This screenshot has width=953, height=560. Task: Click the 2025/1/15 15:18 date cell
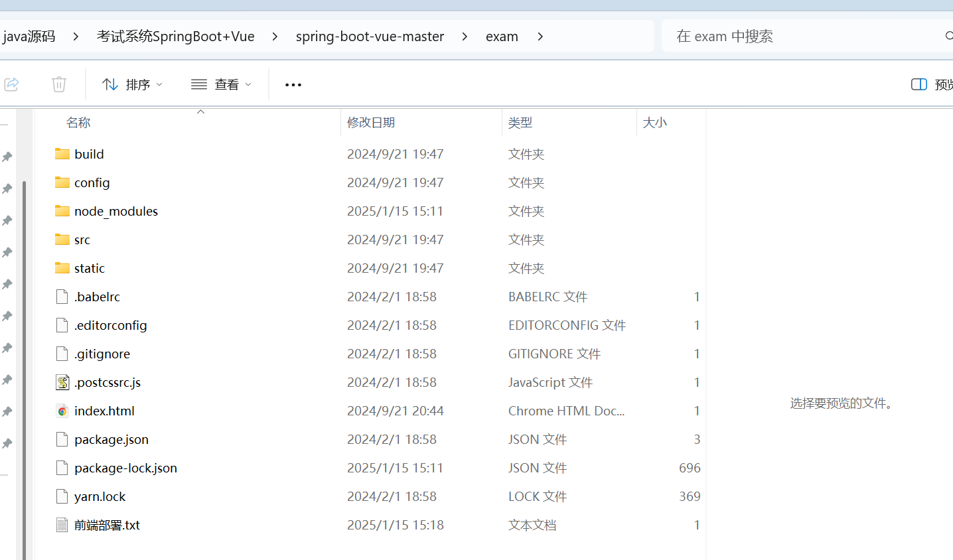pos(396,525)
